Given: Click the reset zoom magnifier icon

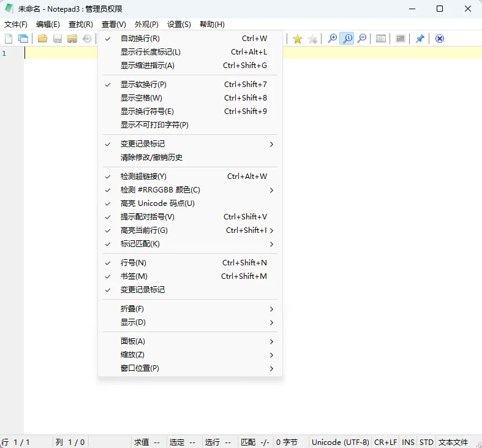Looking at the screenshot, I should pos(347,39).
